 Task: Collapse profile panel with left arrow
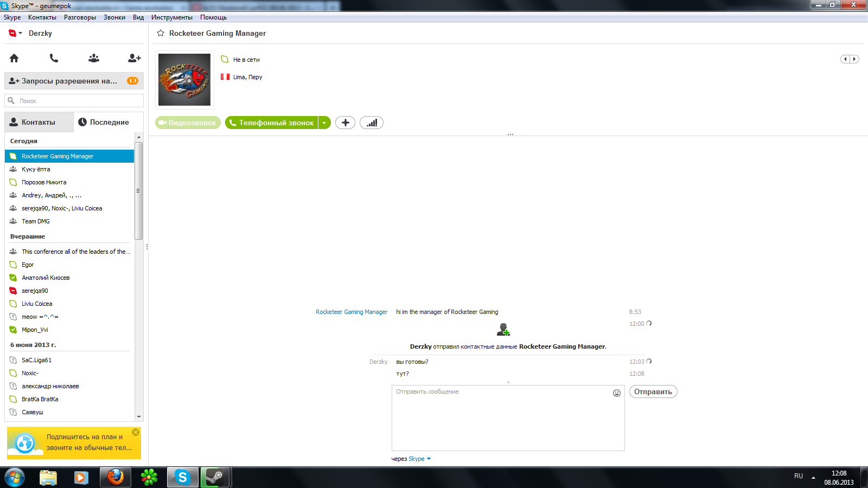tap(845, 59)
